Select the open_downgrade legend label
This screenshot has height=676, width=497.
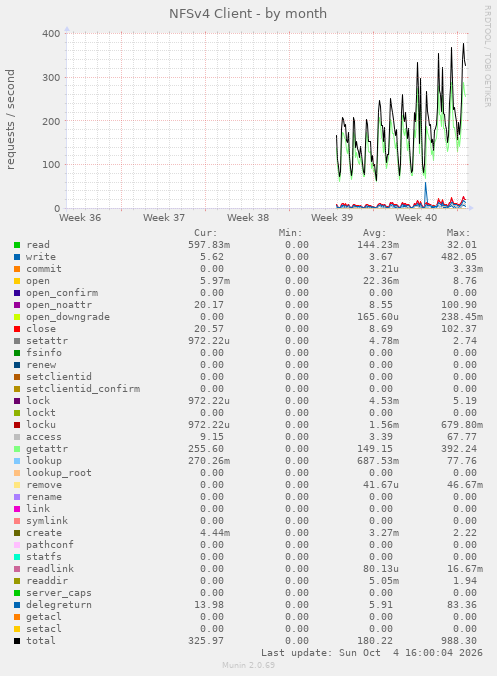(x=68, y=317)
